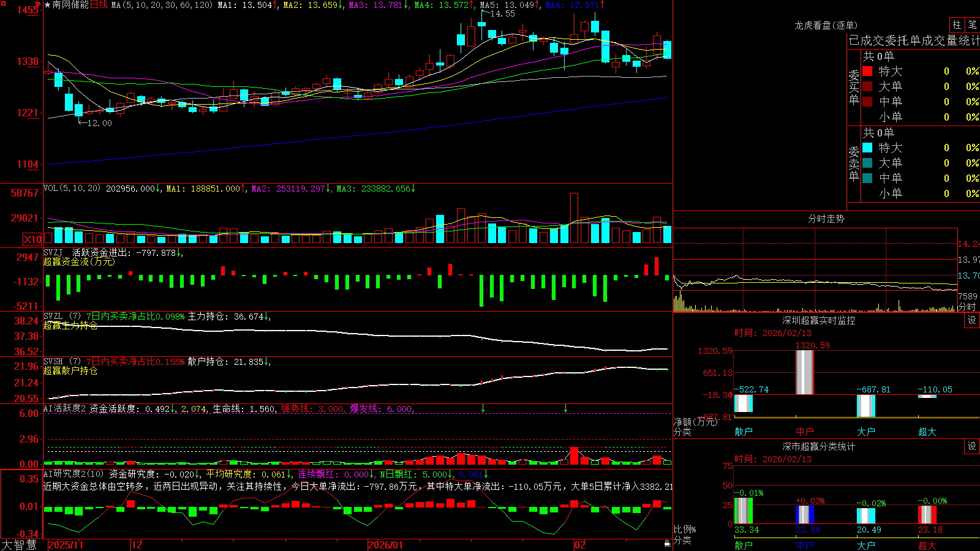Screen dimensions: 980x551
Task: Click the 深市超赢分类统计 panel title
Action: click(x=819, y=446)
